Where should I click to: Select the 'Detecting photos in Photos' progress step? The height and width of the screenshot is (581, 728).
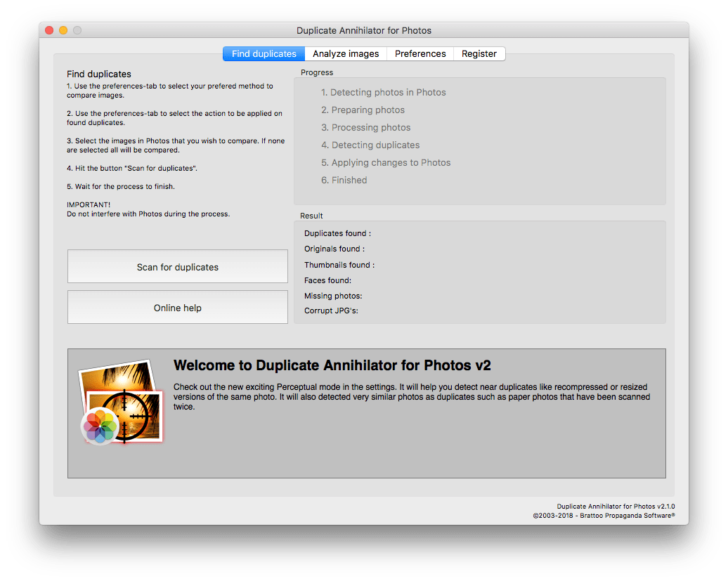coord(383,92)
